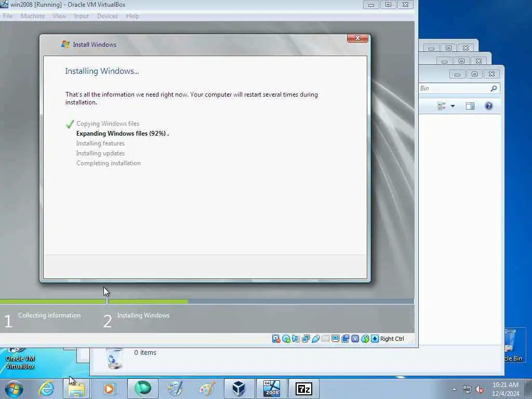Maximize the win2008 VirtualBox window
532x399 pixels.
click(389, 5)
